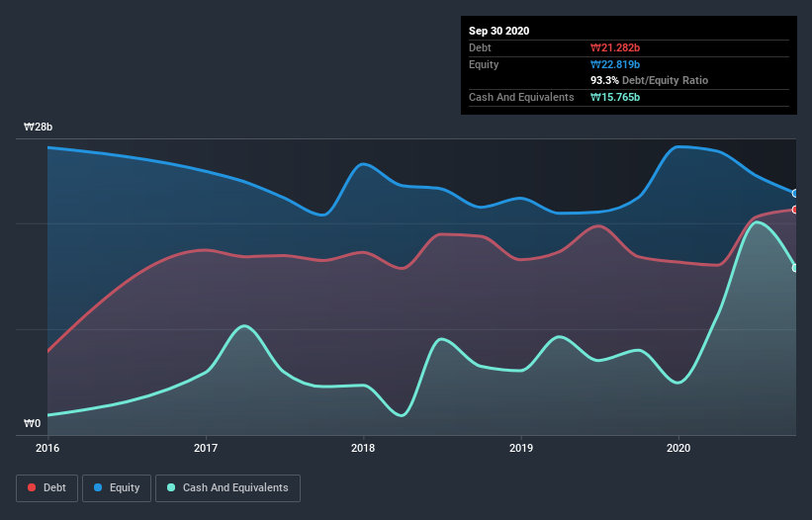Click the Debt row label in tooltip
This screenshot has width=812, height=520.
tap(480, 47)
